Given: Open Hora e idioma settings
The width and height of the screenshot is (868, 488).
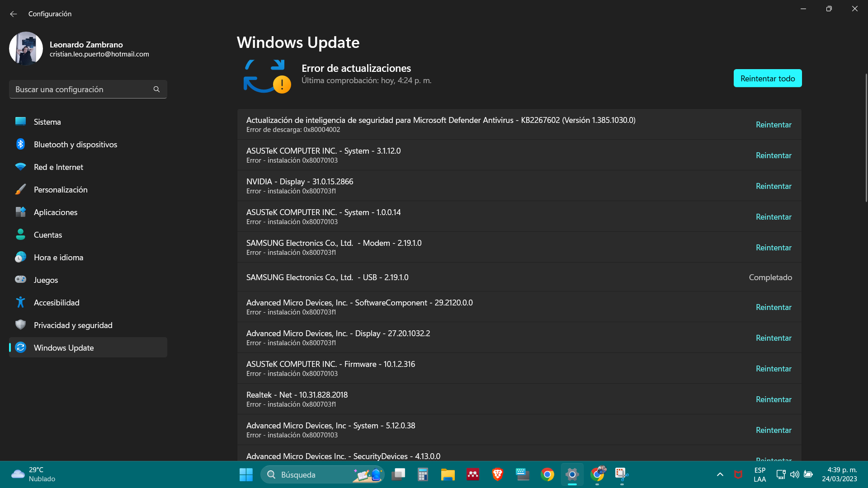Looking at the screenshot, I should coord(88,258).
